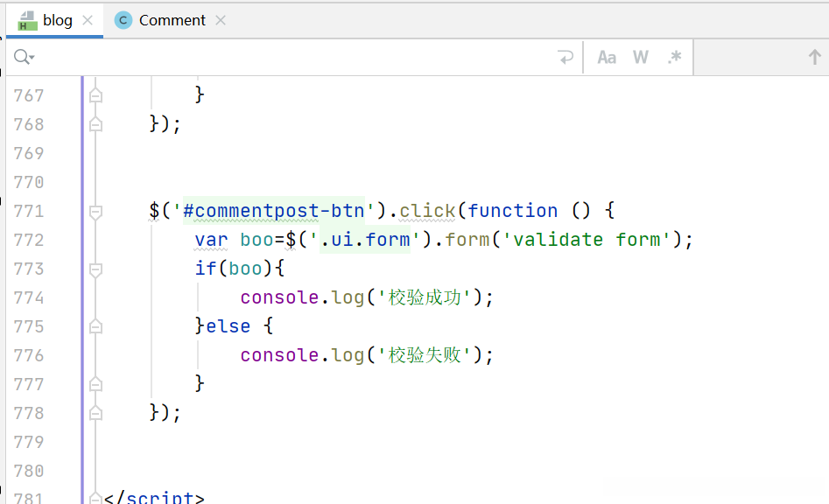Click the function keyword on line 771
The width and height of the screenshot is (829, 504).
pyautogui.click(x=512, y=211)
